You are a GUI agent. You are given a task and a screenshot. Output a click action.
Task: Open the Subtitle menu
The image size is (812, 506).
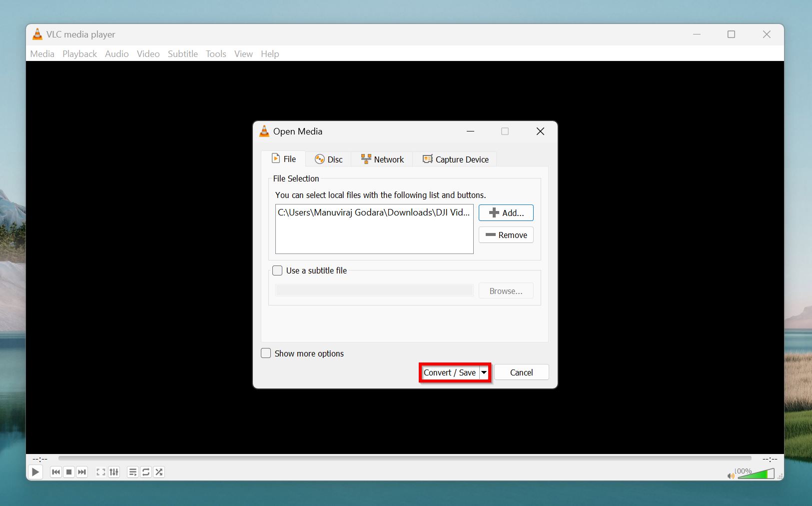click(x=182, y=53)
